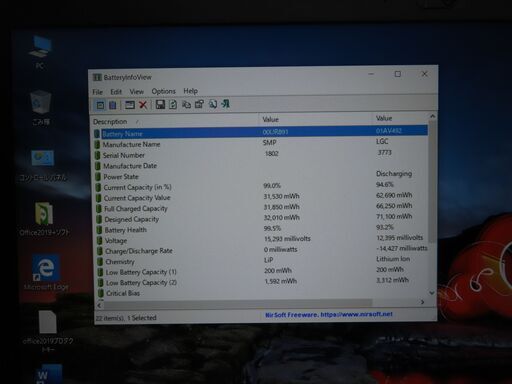512x384 pixels.
Task: Open the Options menu
Action: point(163,91)
